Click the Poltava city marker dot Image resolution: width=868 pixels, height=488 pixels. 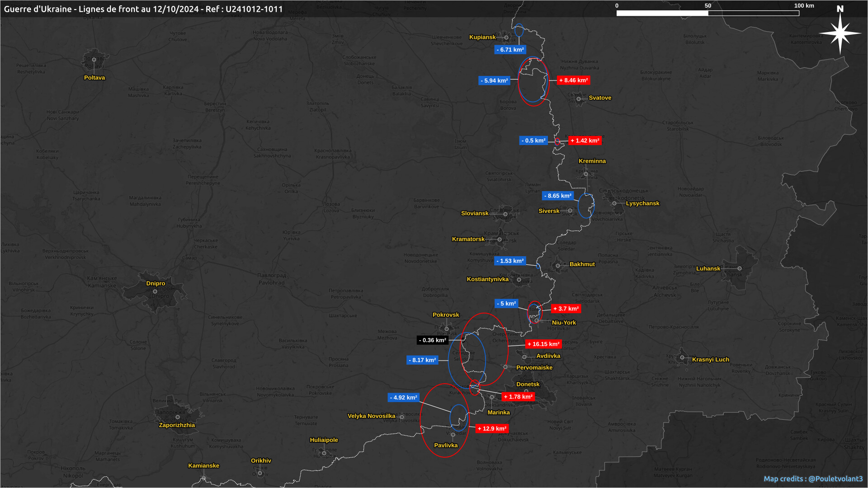[94, 60]
